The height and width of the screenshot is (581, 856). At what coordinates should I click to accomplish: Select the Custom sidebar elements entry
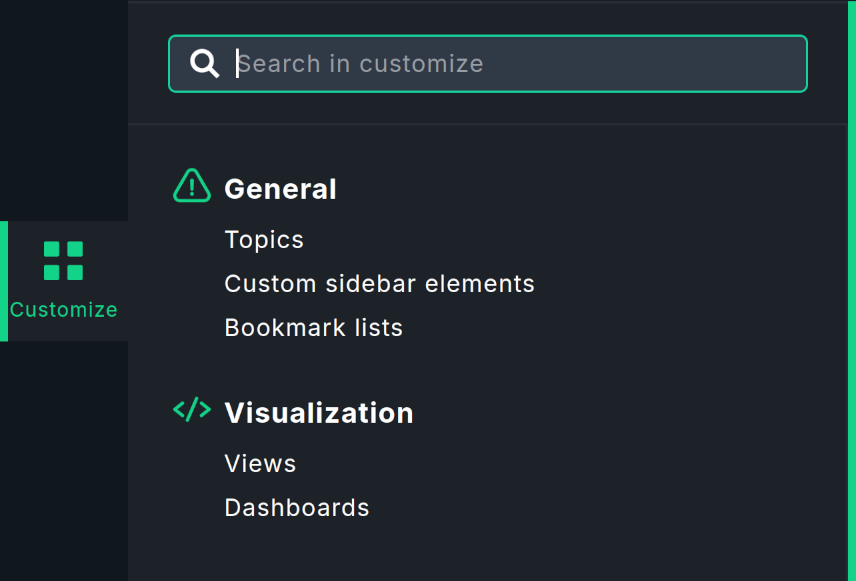tap(379, 284)
